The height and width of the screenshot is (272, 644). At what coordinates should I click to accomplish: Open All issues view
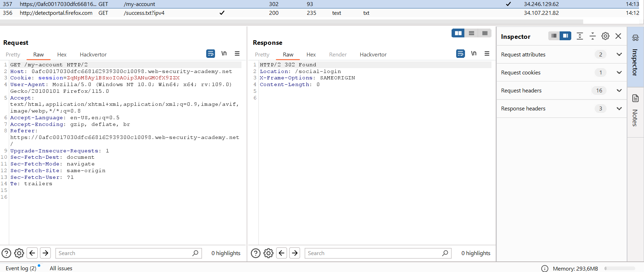point(61,268)
